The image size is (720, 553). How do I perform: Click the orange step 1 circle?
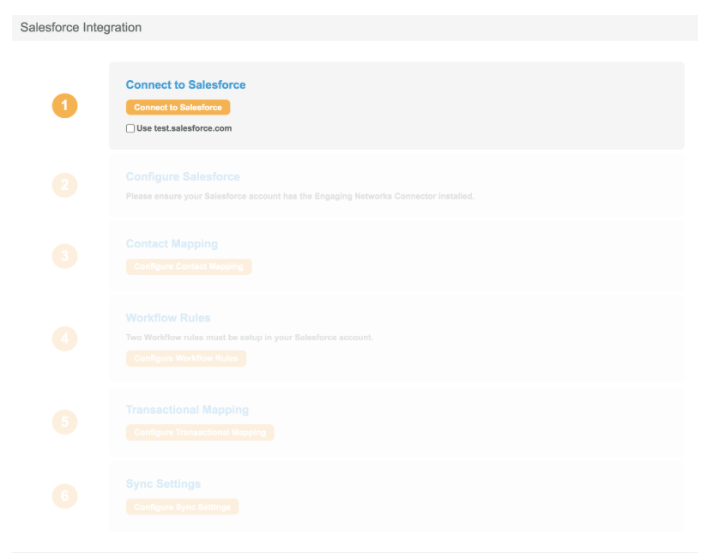click(64, 105)
